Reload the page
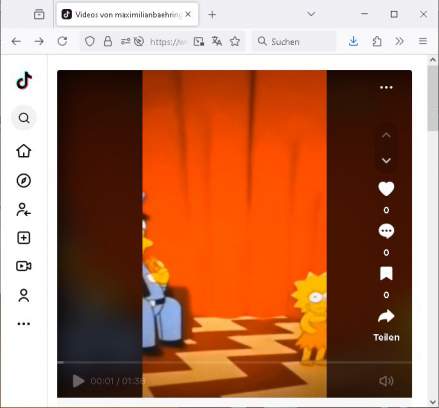 (62, 41)
